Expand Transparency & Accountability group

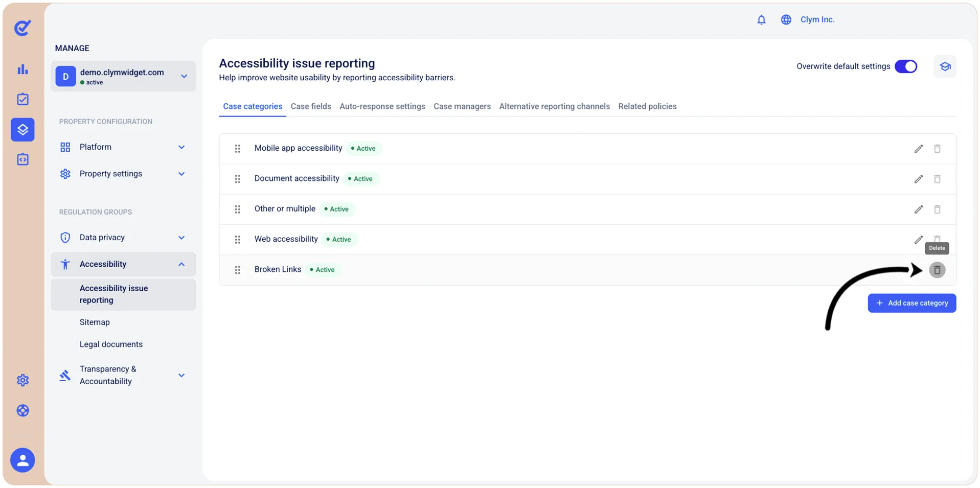(x=123, y=375)
